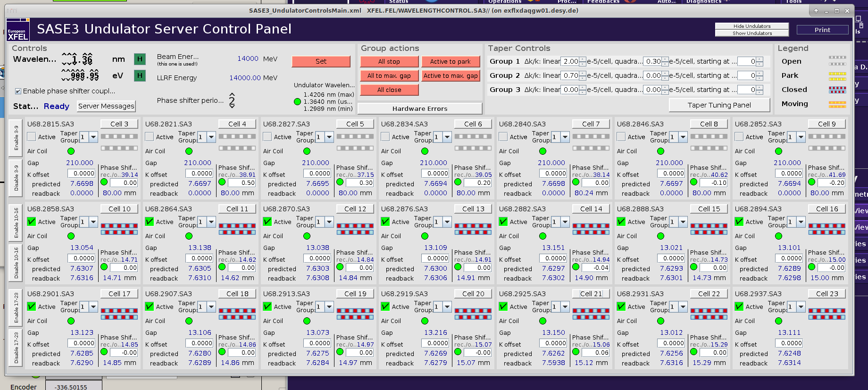This screenshot has width=868, height=390.
Task: Click the green status LED beside Undulator Wavelength
Action: click(297, 101)
